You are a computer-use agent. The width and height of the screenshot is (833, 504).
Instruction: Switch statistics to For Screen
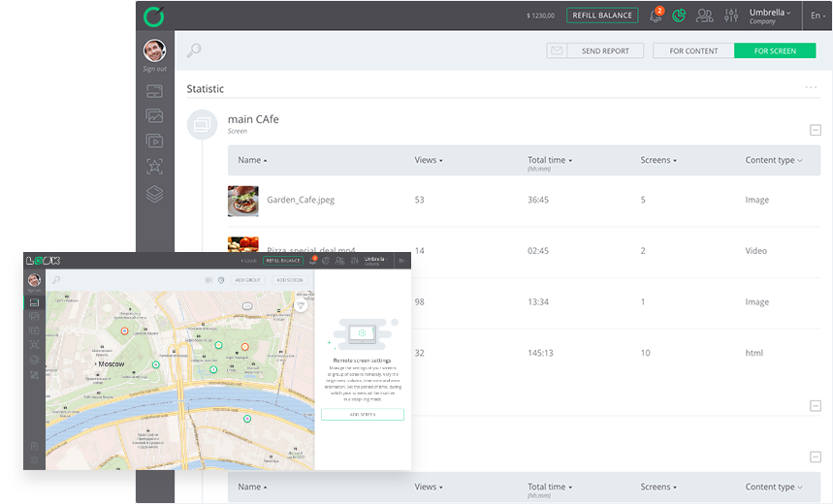point(775,50)
